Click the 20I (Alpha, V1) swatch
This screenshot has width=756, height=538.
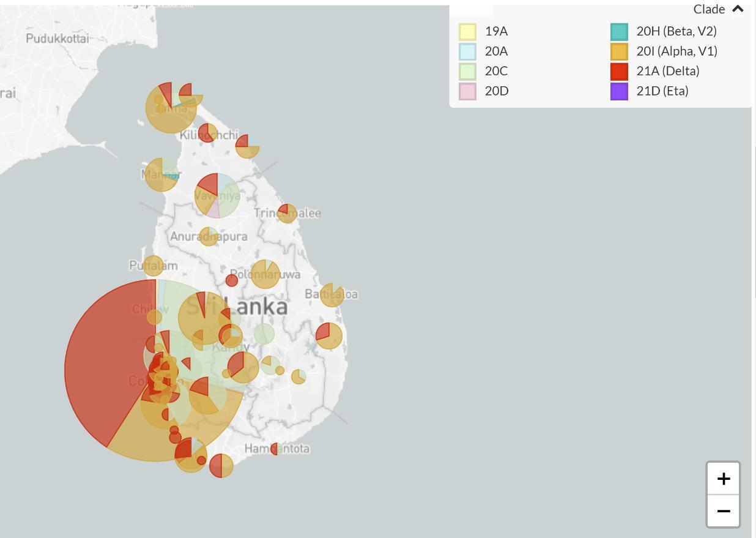click(619, 51)
